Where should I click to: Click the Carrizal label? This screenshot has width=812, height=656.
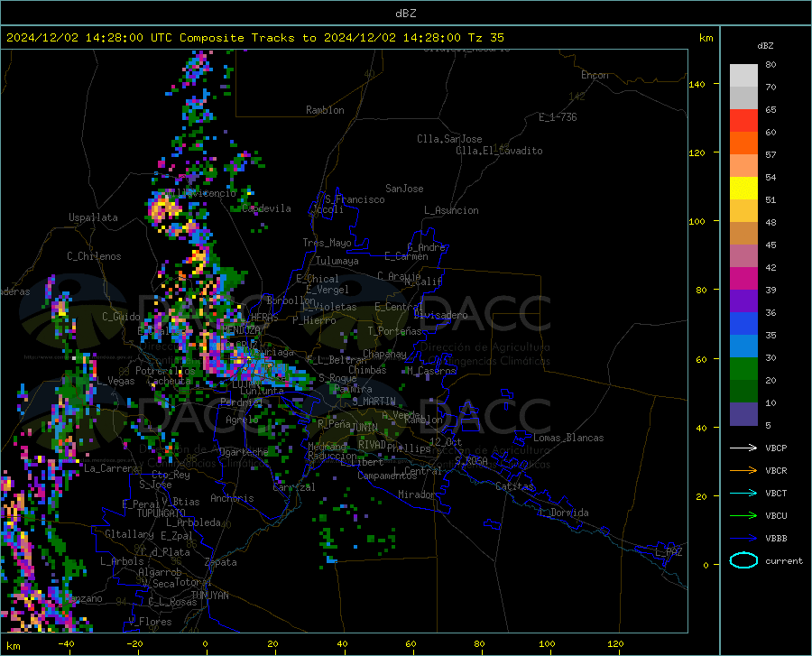294,487
